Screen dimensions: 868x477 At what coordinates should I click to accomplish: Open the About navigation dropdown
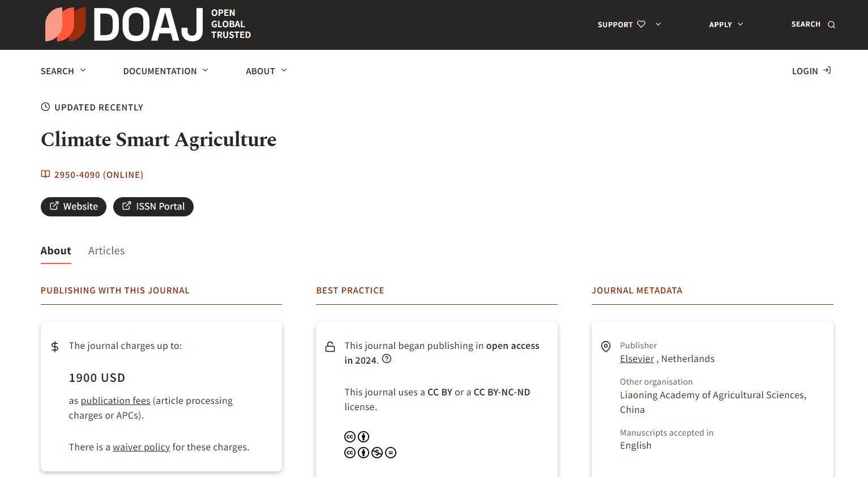266,71
